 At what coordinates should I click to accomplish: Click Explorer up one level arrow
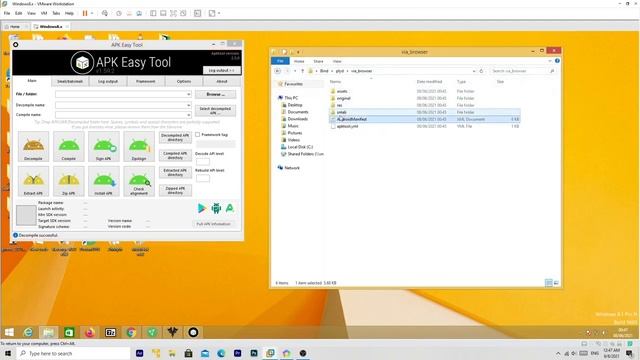click(302, 71)
